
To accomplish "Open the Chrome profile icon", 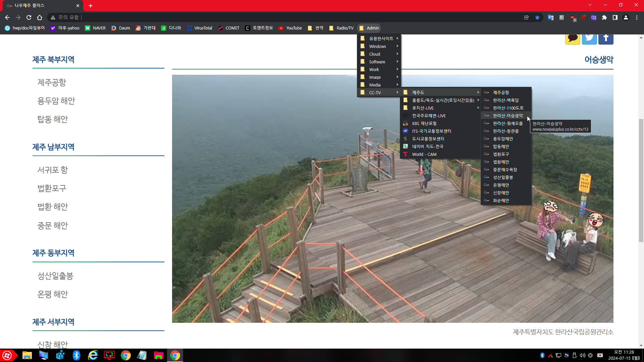I will (x=626, y=17).
